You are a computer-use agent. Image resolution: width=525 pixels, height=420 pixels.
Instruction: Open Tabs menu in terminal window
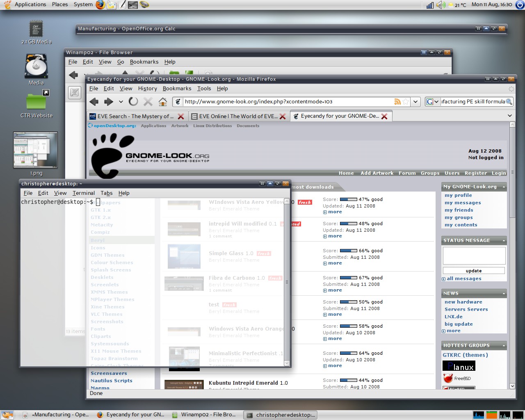(x=107, y=193)
